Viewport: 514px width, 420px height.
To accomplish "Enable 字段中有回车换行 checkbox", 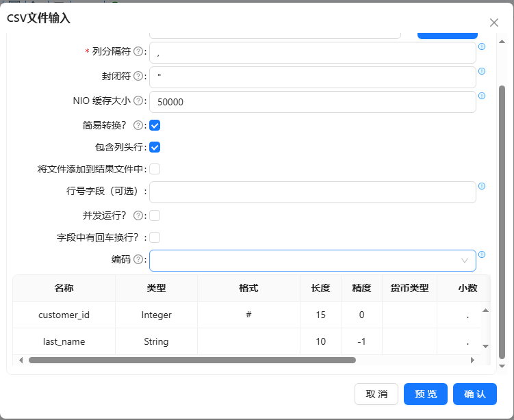I will point(155,237).
